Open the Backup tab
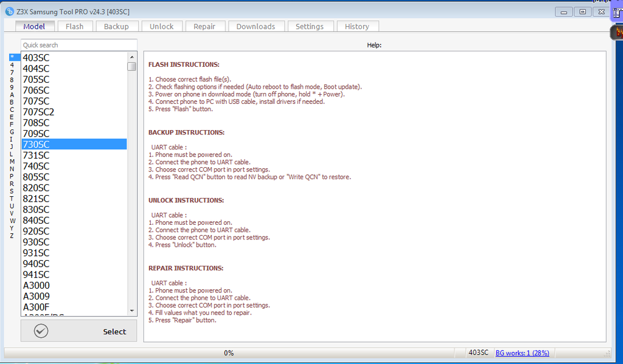The height and width of the screenshot is (364, 623). coord(116,26)
